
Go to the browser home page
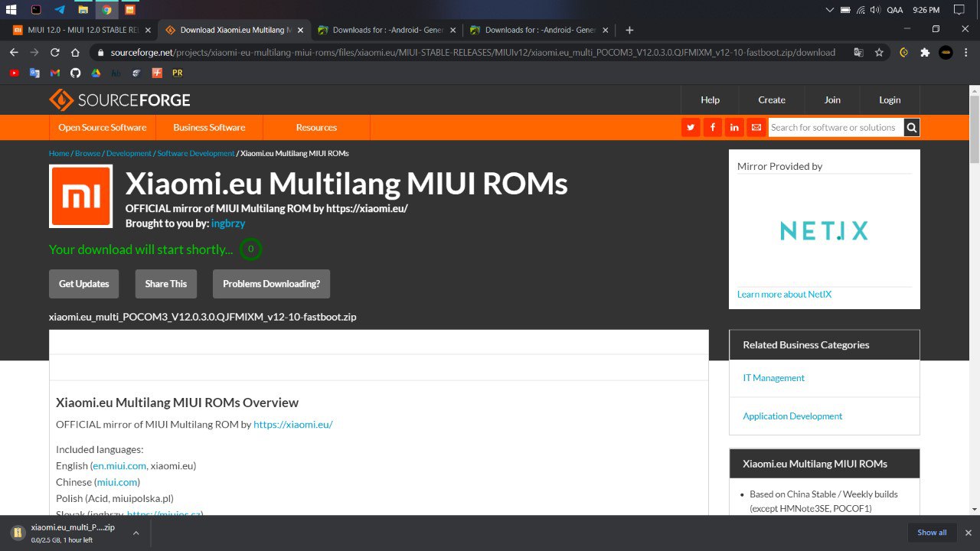[75, 52]
